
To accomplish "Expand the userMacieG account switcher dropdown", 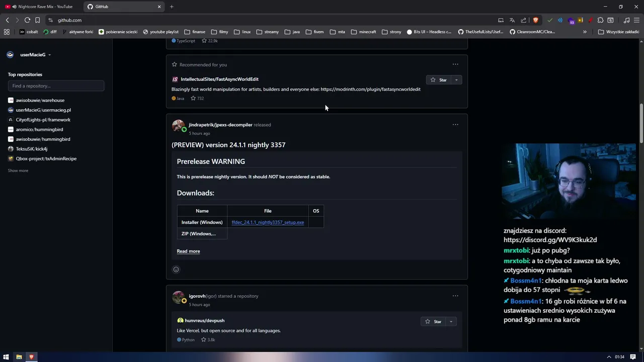I will pos(49,55).
